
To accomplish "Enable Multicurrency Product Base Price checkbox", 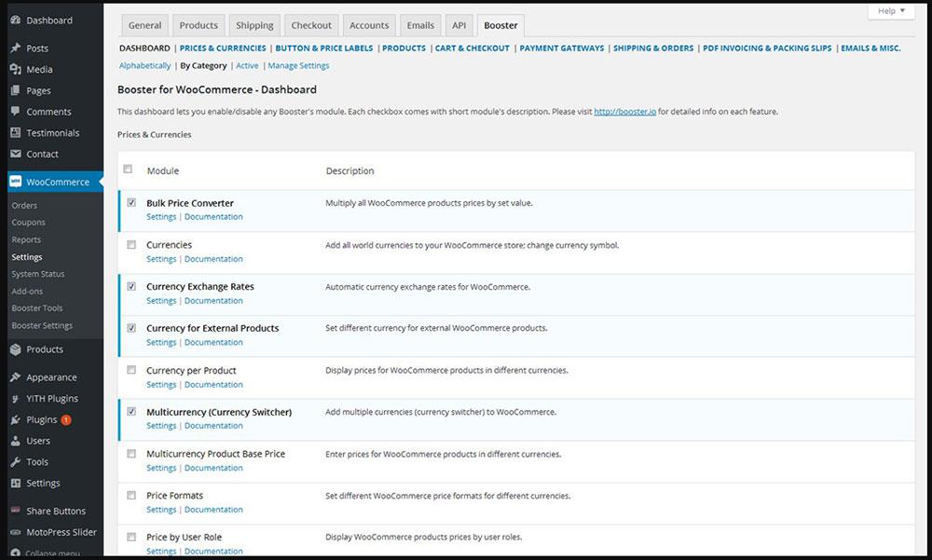I will [x=131, y=454].
